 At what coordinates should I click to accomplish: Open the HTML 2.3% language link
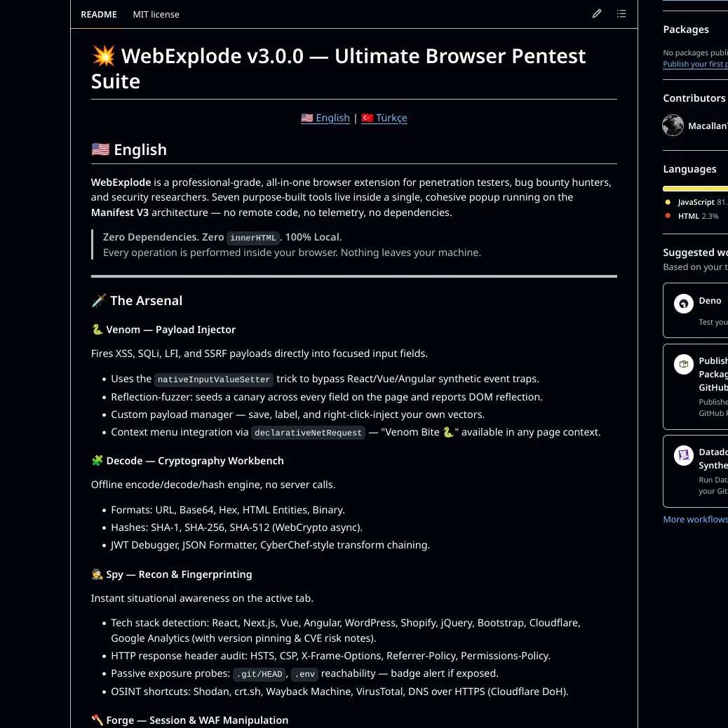pos(698,216)
